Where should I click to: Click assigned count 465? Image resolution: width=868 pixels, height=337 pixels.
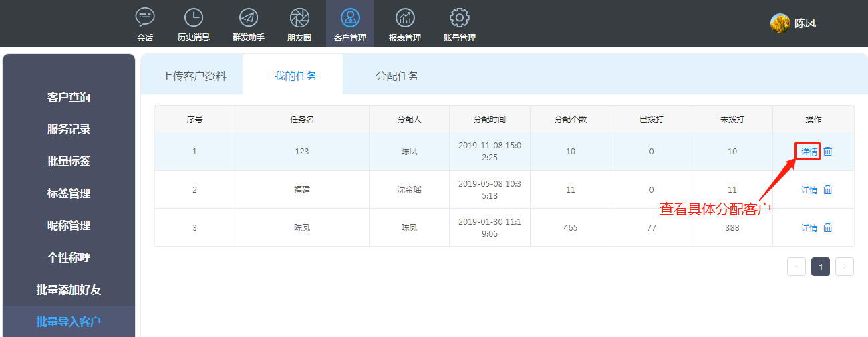tap(571, 228)
